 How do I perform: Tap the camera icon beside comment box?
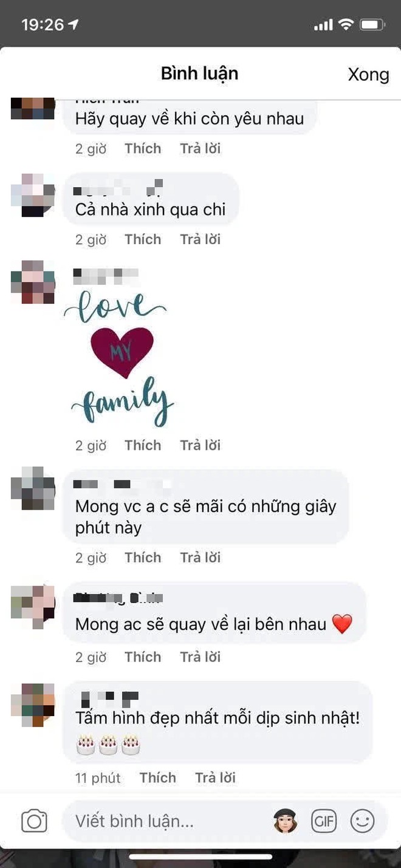(34, 822)
